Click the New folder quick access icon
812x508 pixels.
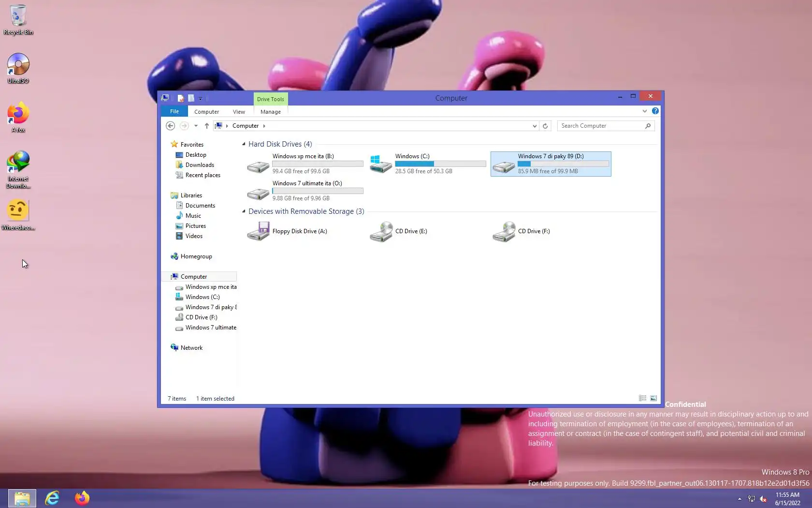click(x=191, y=98)
